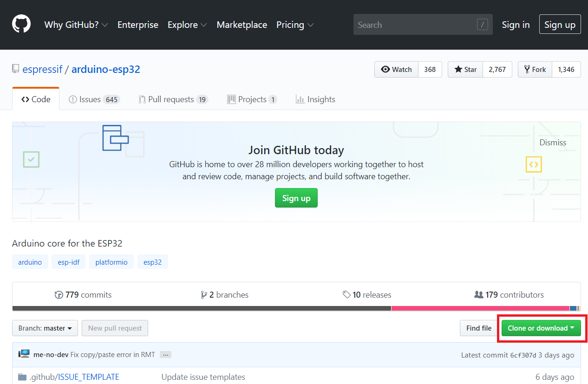Click the New pull request button

pyautogui.click(x=115, y=328)
